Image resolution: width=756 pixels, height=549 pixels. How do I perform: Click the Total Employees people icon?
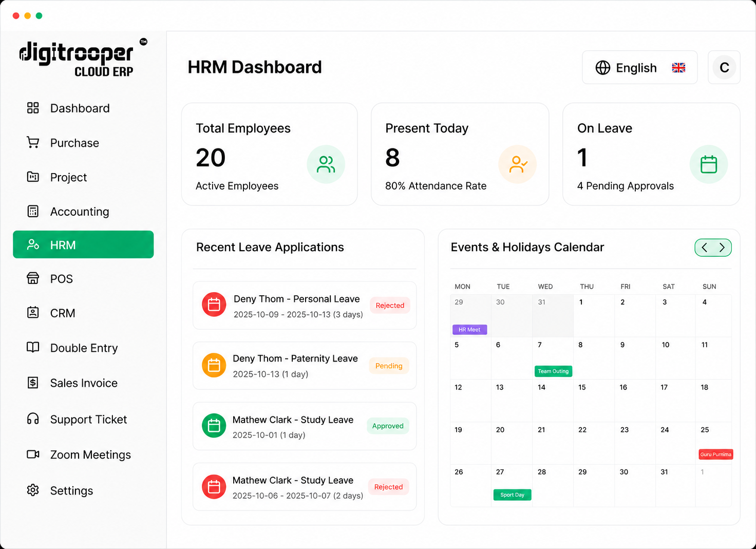(x=326, y=164)
